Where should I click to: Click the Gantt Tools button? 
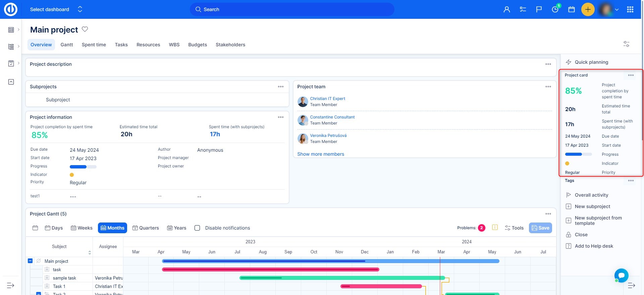pyautogui.click(x=514, y=228)
